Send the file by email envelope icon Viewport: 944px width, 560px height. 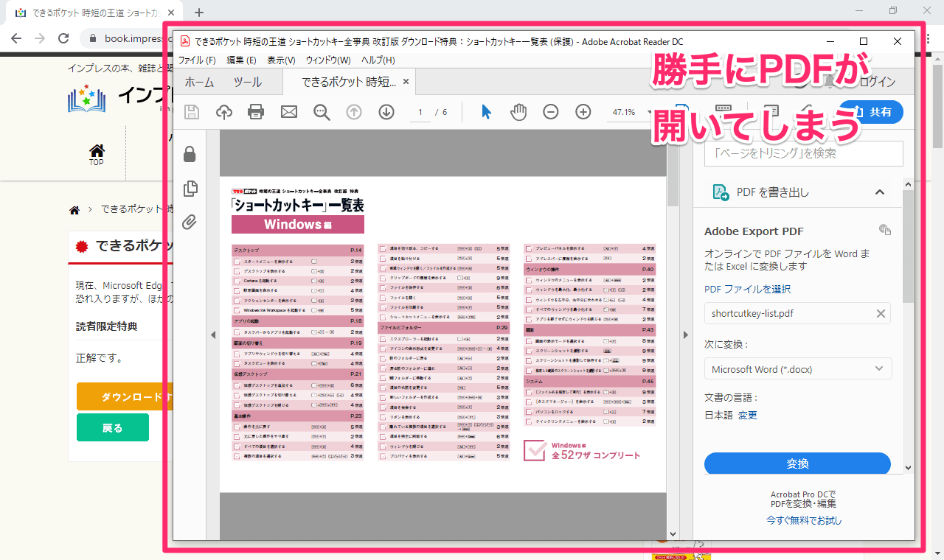[289, 112]
